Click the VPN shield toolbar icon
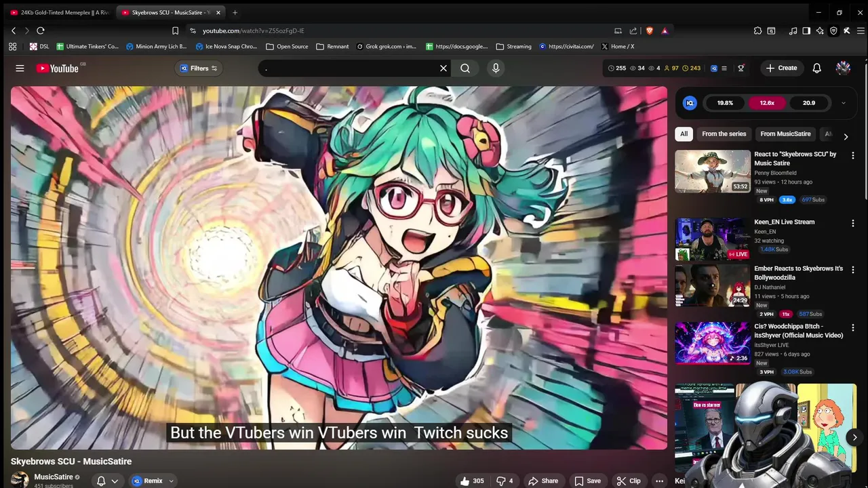The width and height of the screenshot is (868, 488). pyautogui.click(x=833, y=30)
